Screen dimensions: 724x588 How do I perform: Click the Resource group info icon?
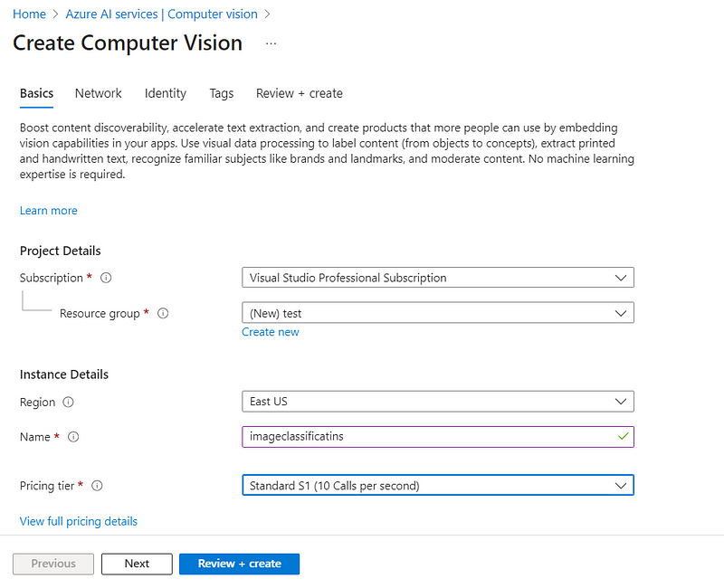163,313
